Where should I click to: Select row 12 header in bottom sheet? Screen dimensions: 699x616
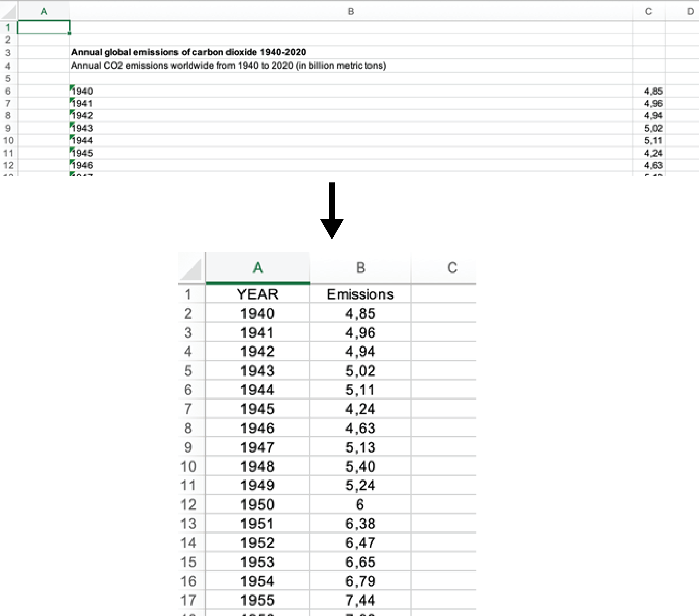click(x=188, y=505)
